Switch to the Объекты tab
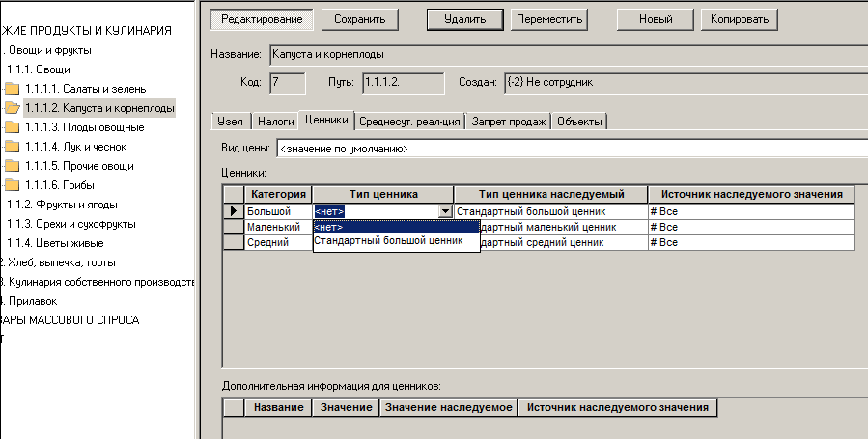The height and width of the screenshot is (439, 868). click(x=579, y=121)
